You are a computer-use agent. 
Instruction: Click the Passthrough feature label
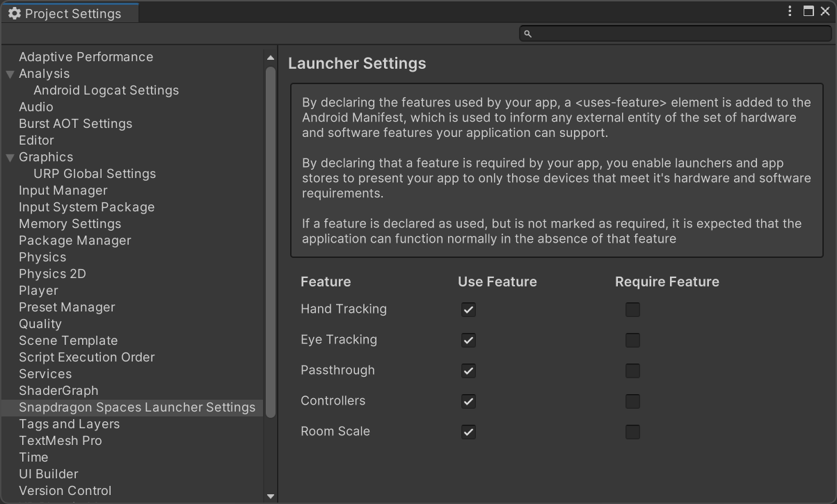pyautogui.click(x=337, y=370)
